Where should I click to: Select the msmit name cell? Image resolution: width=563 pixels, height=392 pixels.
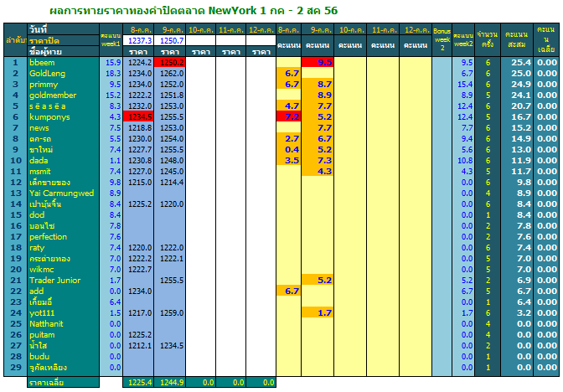[x=63, y=171]
